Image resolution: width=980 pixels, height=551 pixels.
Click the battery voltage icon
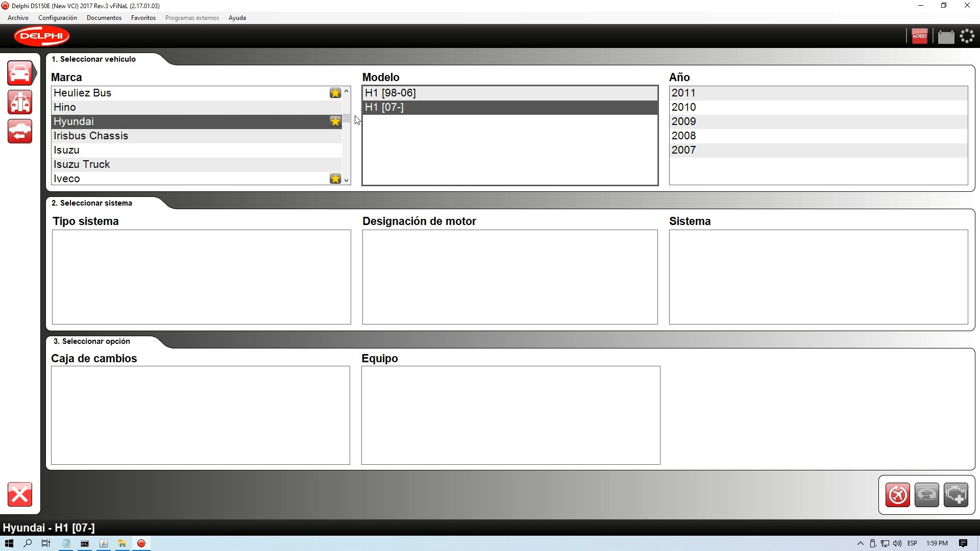coord(945,37)
